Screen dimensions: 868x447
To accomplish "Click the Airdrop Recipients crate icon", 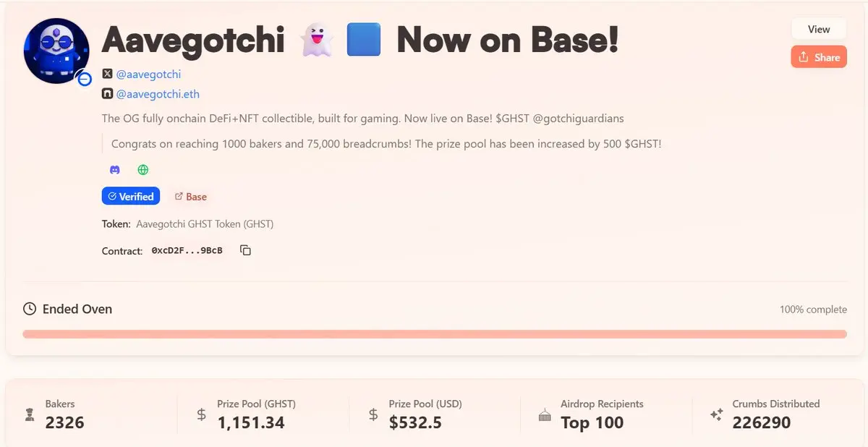I will [x=545, y=414].
